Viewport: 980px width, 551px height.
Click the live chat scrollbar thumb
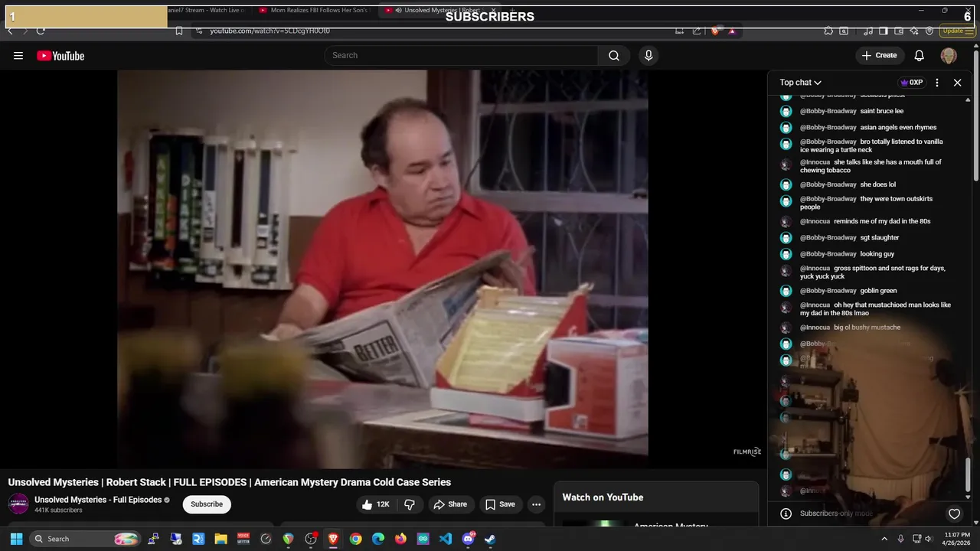click(969, 474)
